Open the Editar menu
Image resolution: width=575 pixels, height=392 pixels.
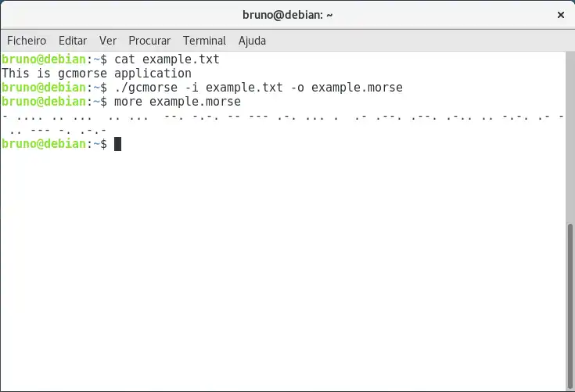tap(73, 41)
